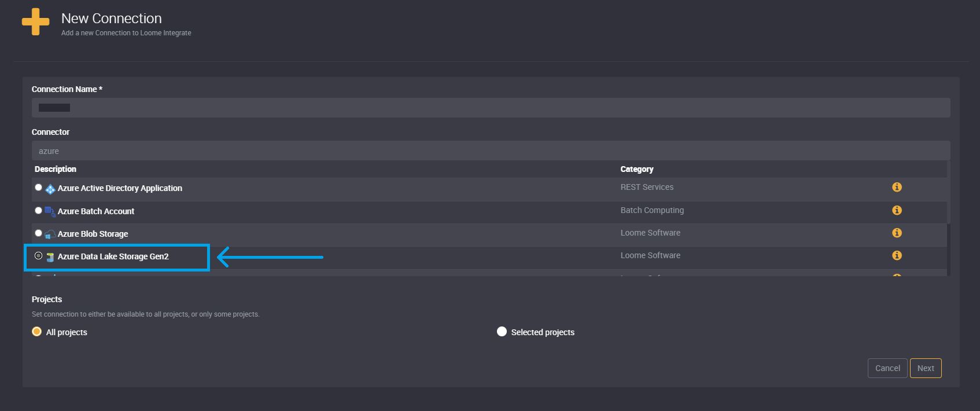Click the Azure Blob Storage icon

(x=50, y=234)
